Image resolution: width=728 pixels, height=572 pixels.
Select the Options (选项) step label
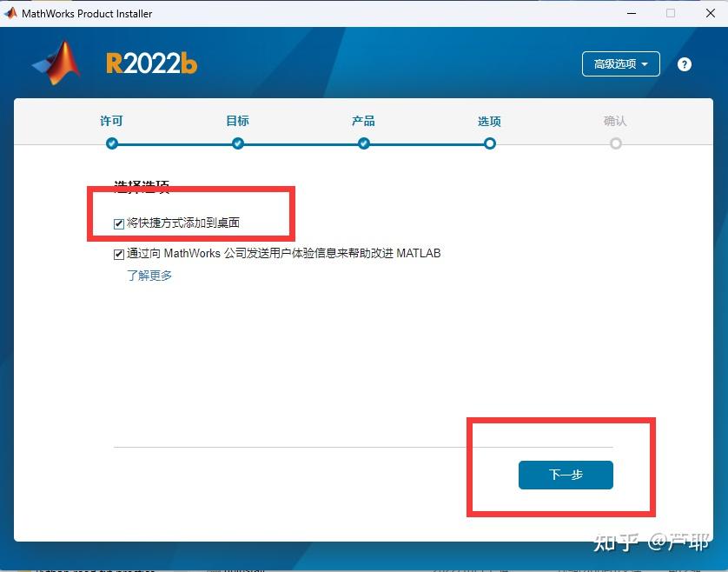point(489,122)
